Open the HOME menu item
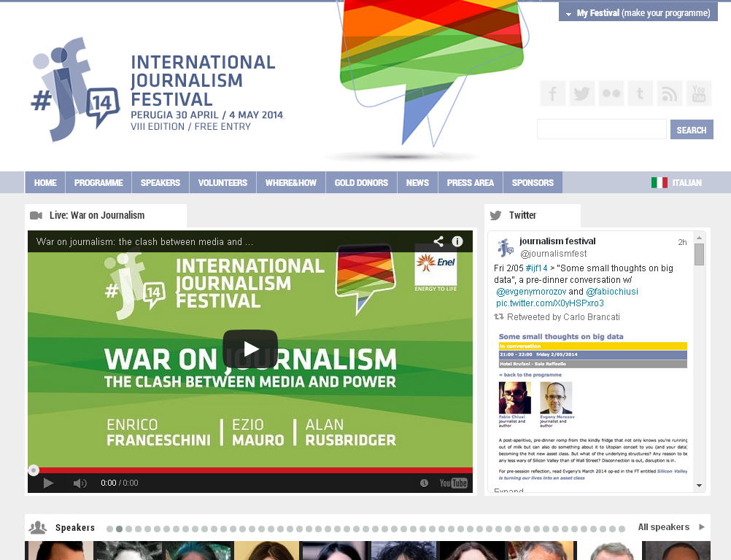Screen dimensions: 731x560 45,182
